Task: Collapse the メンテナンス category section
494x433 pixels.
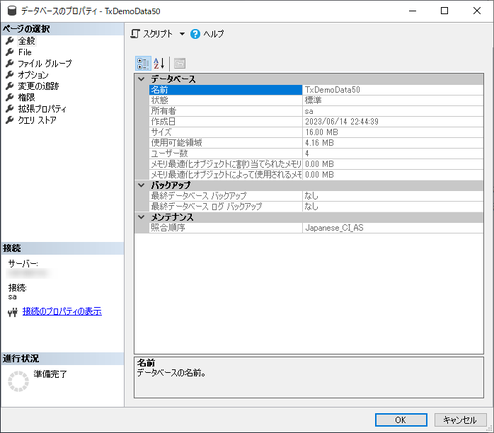Action: click(142, 217)
